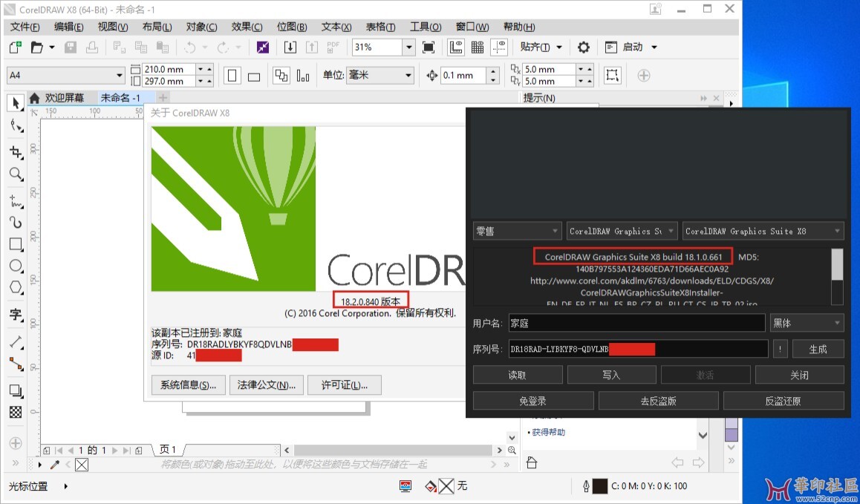Select the Pick tool in the toolbox
860x504 pixels.
[16, 103]
